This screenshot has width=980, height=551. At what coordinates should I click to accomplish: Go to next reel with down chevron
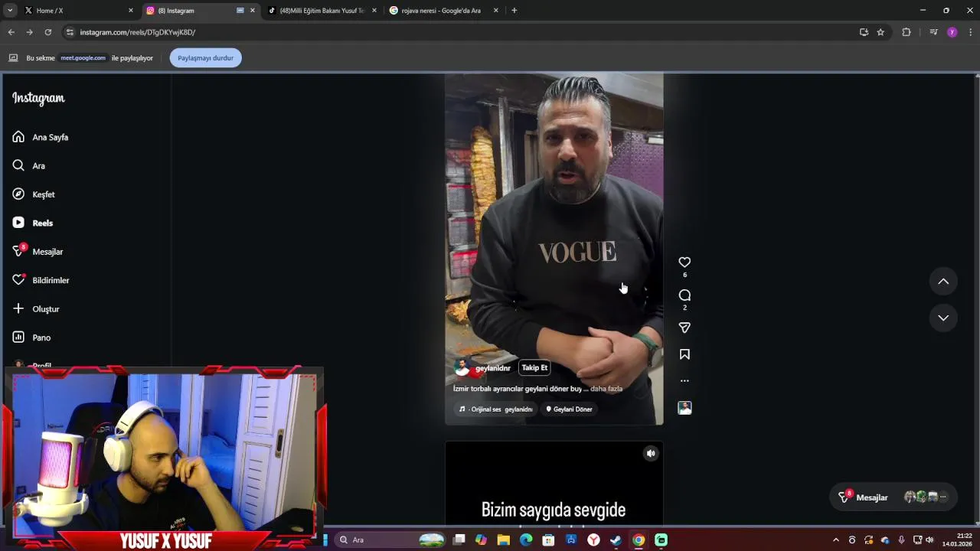943,318
